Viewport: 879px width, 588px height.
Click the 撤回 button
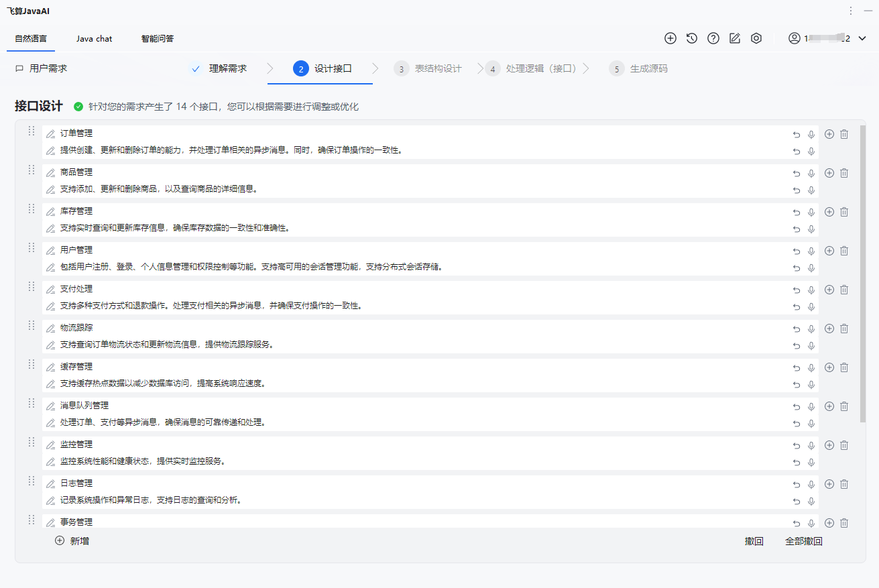click(754, 541)
